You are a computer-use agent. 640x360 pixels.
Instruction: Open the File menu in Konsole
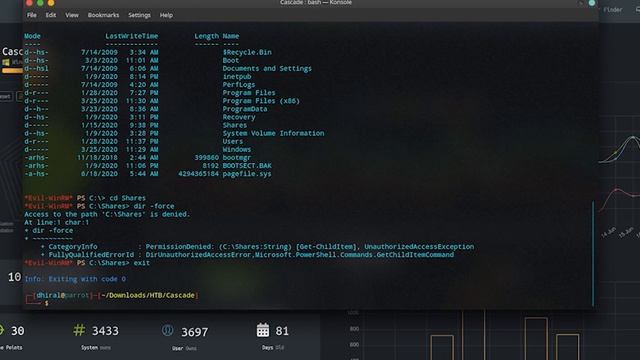click(x=31, y=15)
